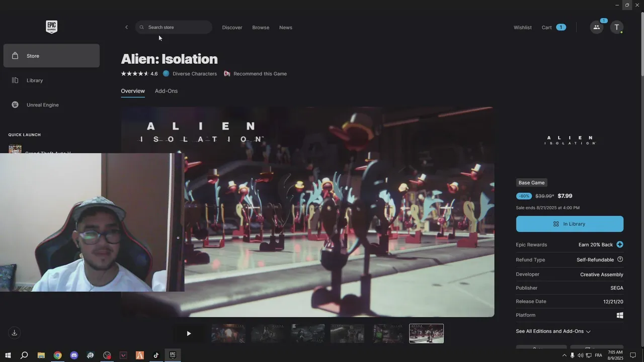Click the Epic Rewards plus icon
The image size is (644, 362).
point(620,244)
